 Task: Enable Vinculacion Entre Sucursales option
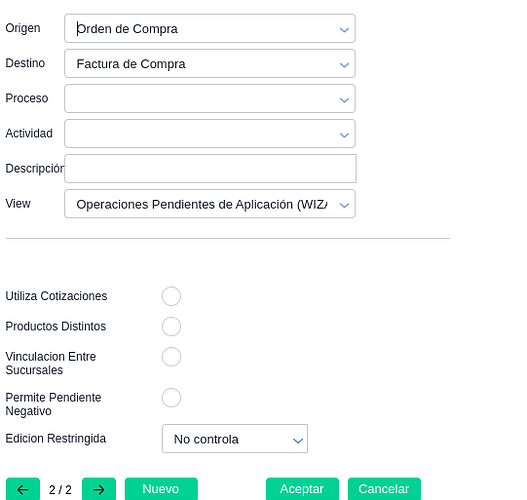(171, 357)
